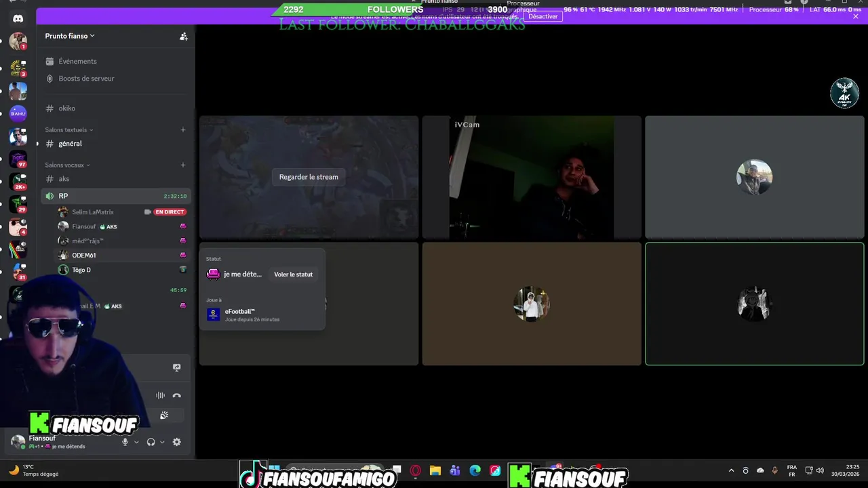Open File Explorer taskbar icon
Image resolution: width=868 pixels, height=488 pixels.
click(x=435, y=470)
